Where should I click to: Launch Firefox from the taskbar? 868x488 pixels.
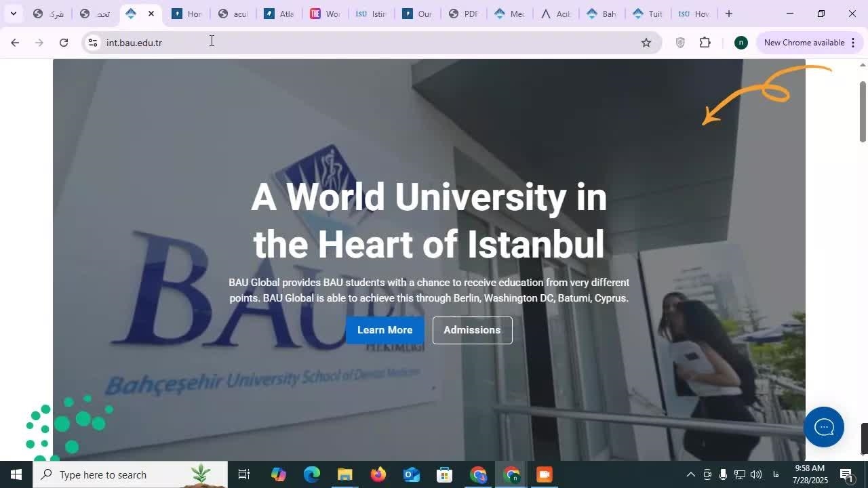coord(378,474)
